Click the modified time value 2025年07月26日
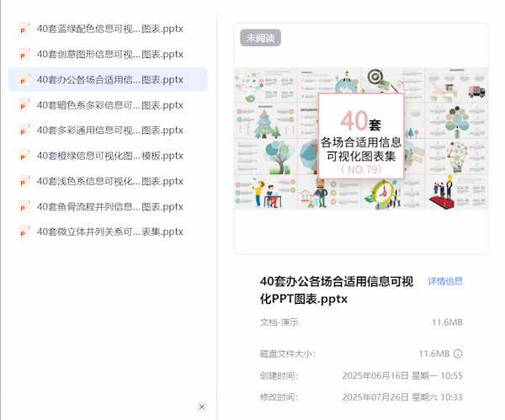 [402, 397]
